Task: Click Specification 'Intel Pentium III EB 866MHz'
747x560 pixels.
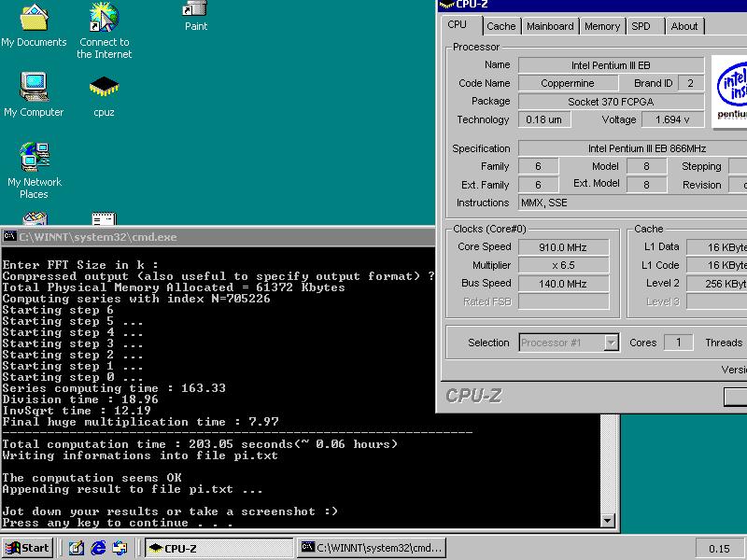Action: (x=633, y=148)
